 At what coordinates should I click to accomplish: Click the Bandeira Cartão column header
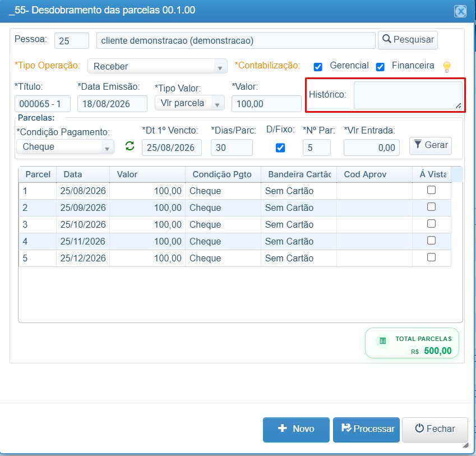coord(299,174)
